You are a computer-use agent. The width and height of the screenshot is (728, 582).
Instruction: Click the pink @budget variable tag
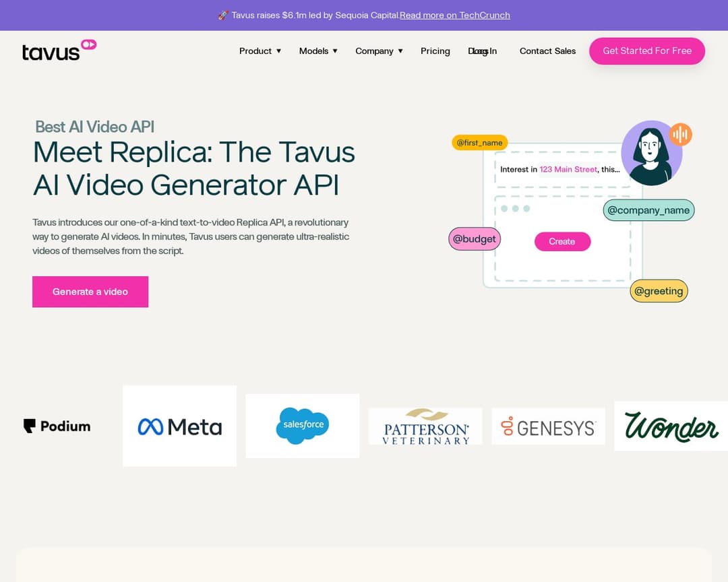[475, 238]
